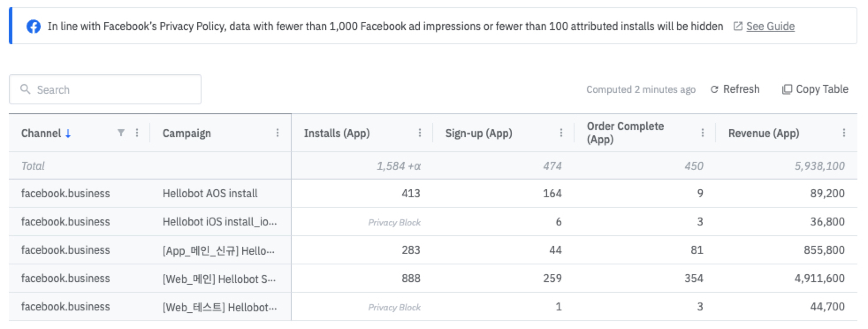
Task: Open Order Complete (App) column options menu
Action: click(x=703, y=133)
